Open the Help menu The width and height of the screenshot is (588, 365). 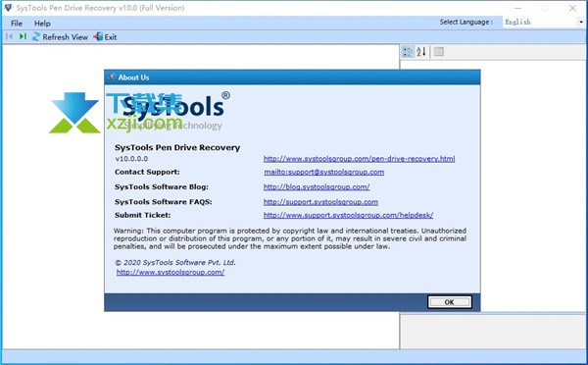(42, 24)
